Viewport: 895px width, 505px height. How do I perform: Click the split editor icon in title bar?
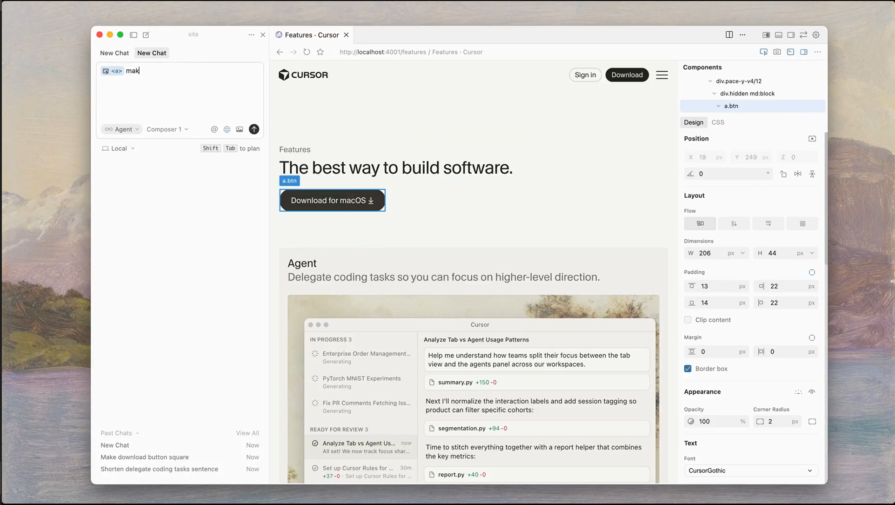pos(729,35)
